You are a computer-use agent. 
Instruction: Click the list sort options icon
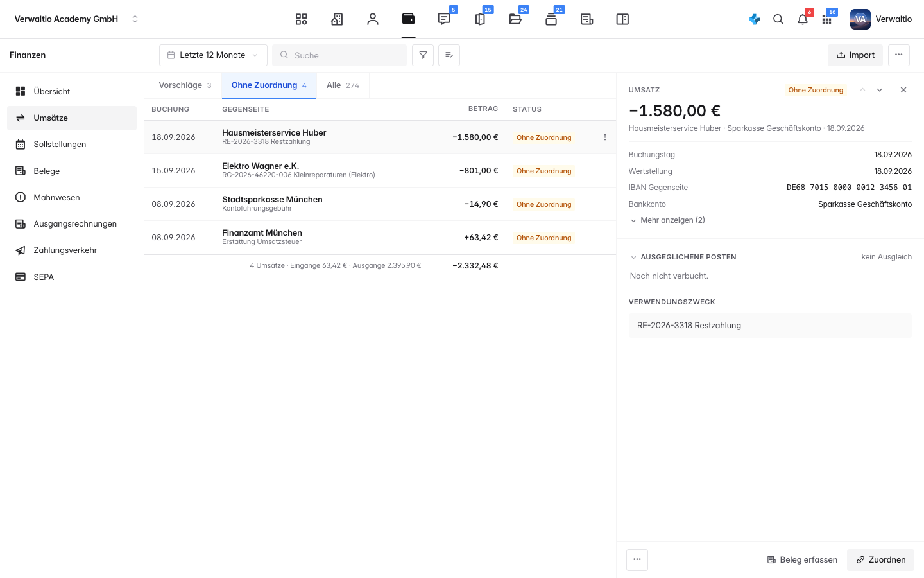pos(449,55)
